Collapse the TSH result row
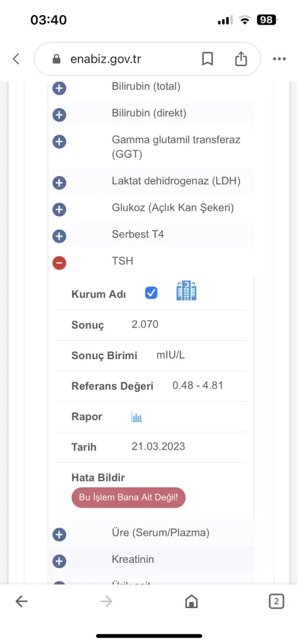This screenshot has width=298, height=644. [59, 262]
